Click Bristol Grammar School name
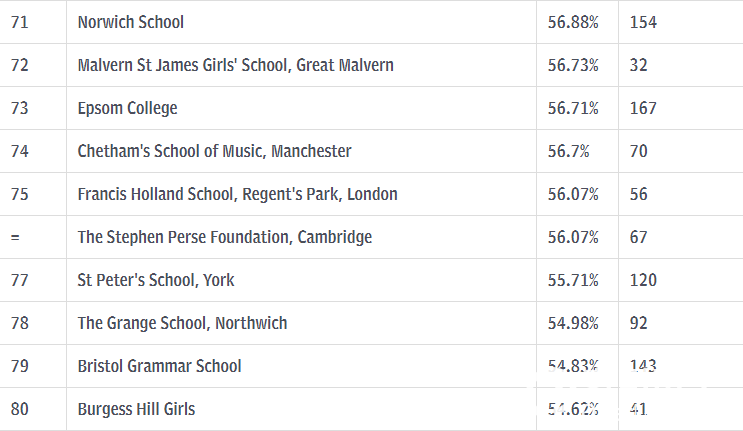Image resolution: width=743 pixels, height=431 pixels. [160, 366]
